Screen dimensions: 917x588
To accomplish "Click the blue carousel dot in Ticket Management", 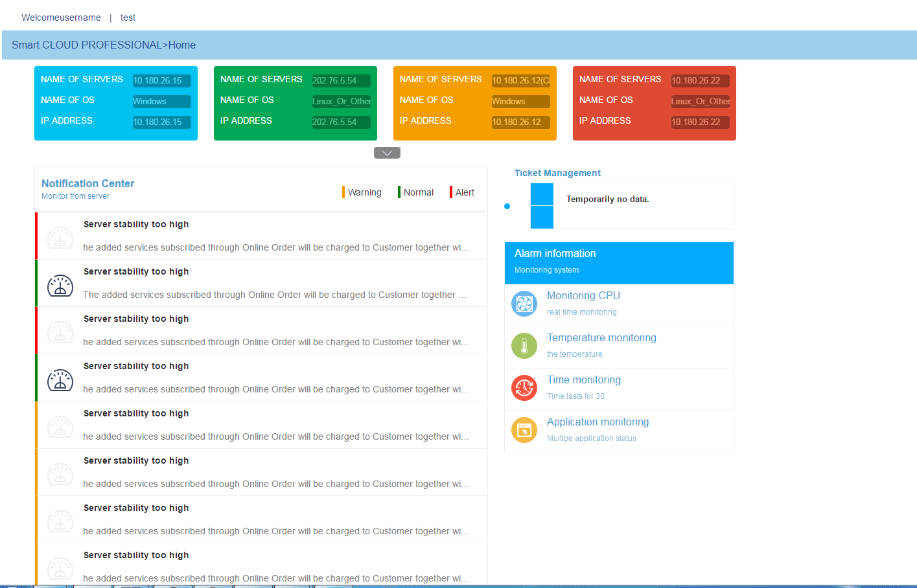I will pos(507,206).
